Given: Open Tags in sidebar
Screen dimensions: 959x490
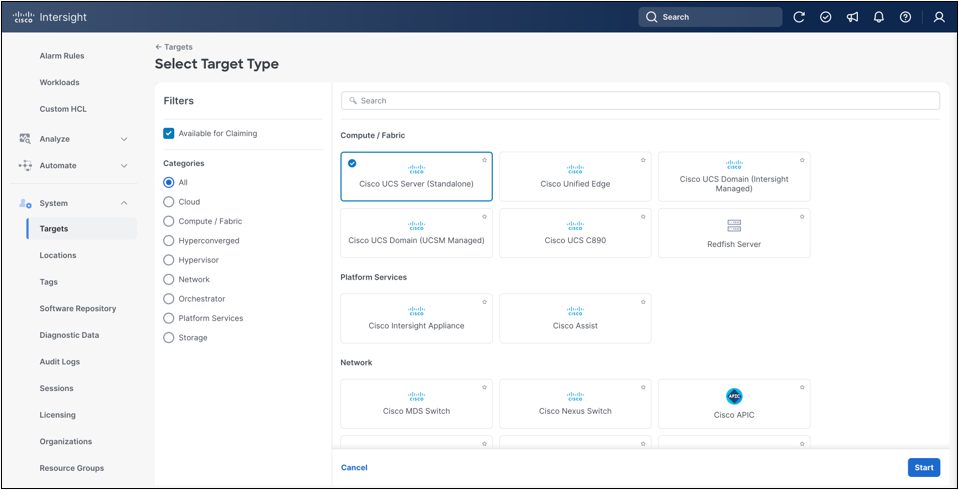Looking at the screenshot, I should (x=48, y=282).
